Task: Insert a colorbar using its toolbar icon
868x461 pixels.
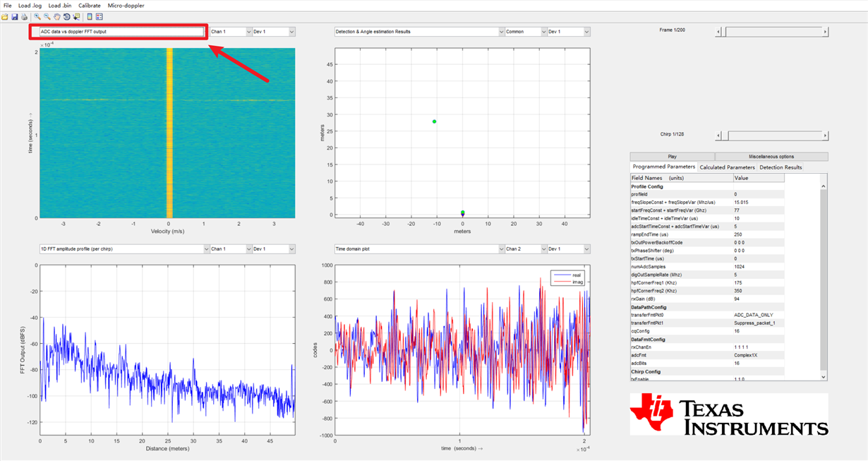Action: tap(89, 17)
